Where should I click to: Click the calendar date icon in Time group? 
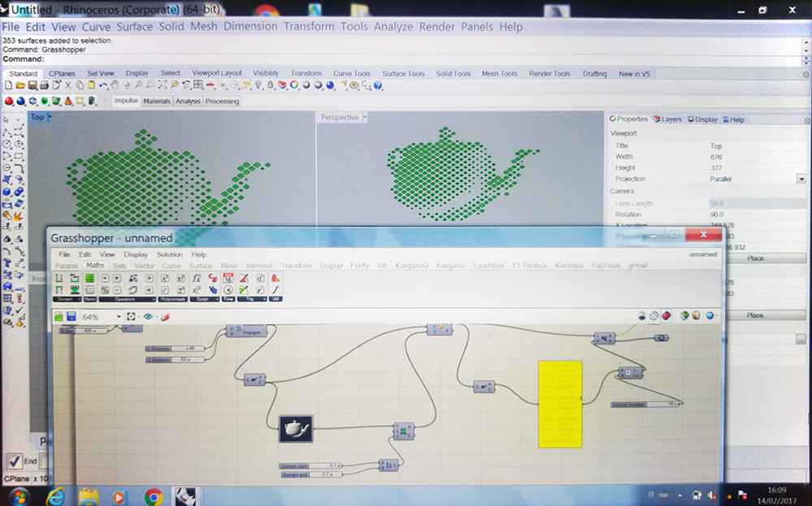tap(228, 278)
